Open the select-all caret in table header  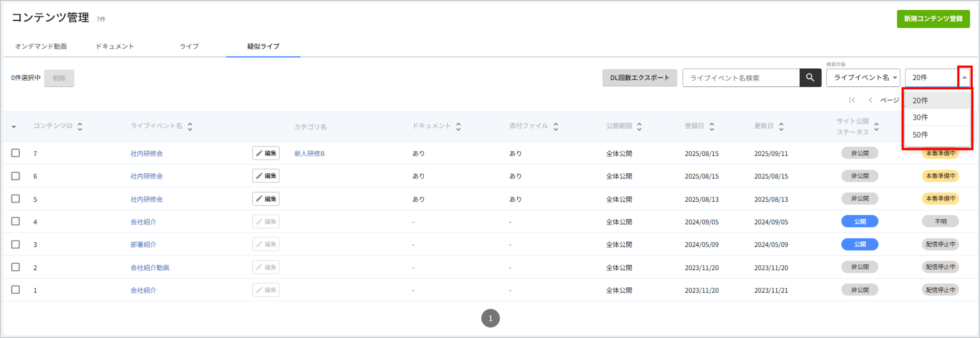[14, 127]
